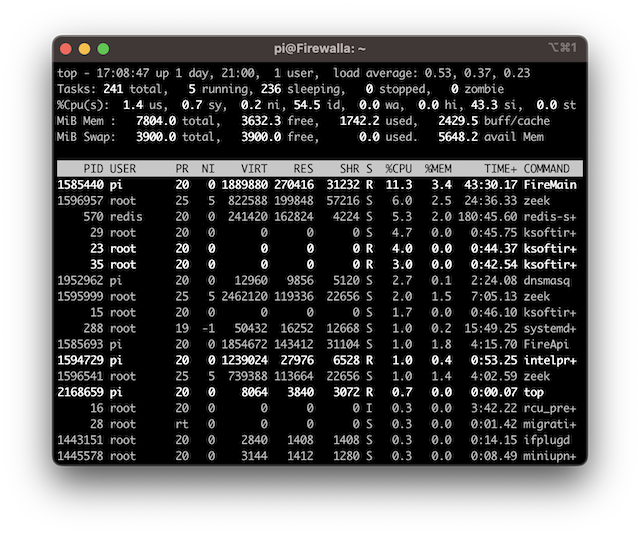Click the redis-s+ process command

click(x=550, y=217)
